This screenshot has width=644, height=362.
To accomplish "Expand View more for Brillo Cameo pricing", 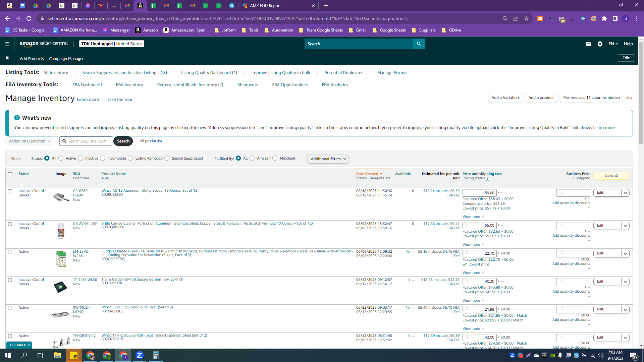I will pyautogui.click(x=473, y=245).
